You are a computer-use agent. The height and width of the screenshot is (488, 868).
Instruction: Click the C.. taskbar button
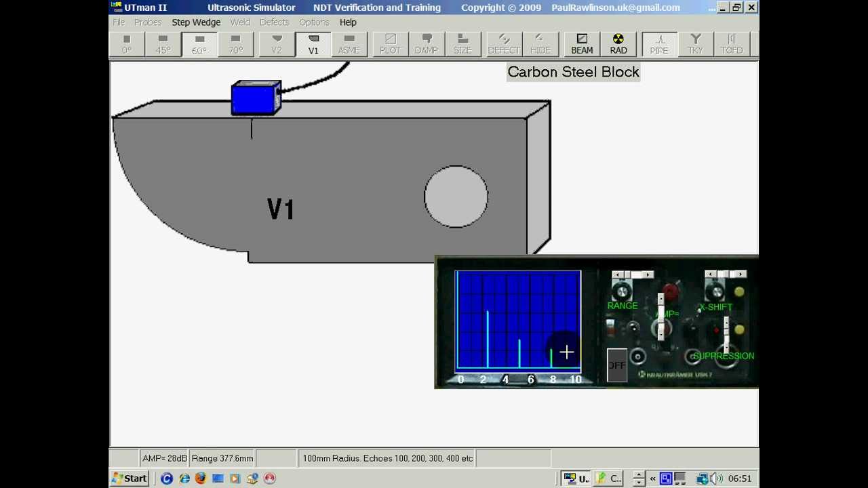point(608,479)
